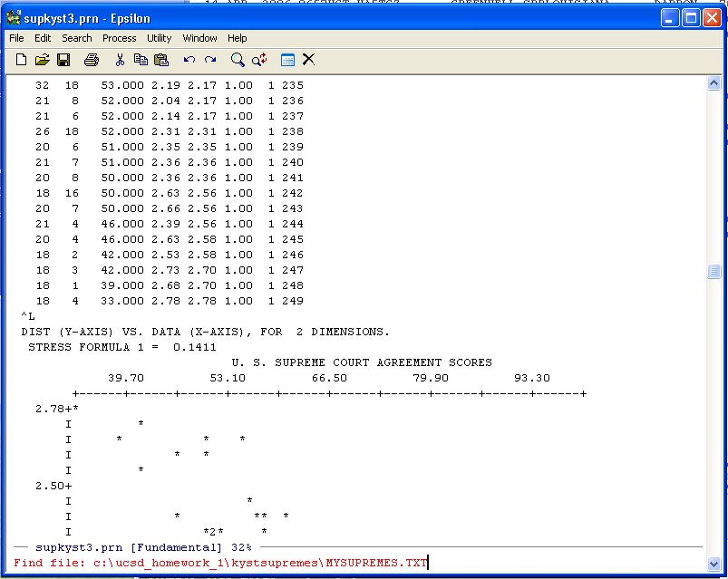The image size is (728, 579).
Task: Click the search and replace icon
Action: (259, 60)
